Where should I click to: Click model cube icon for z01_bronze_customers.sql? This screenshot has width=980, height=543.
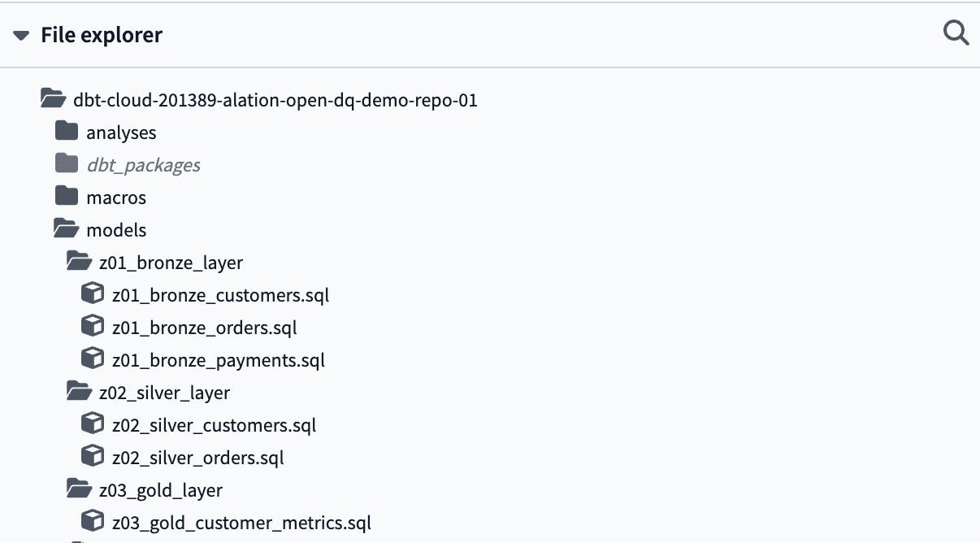(x=93, y=294)
